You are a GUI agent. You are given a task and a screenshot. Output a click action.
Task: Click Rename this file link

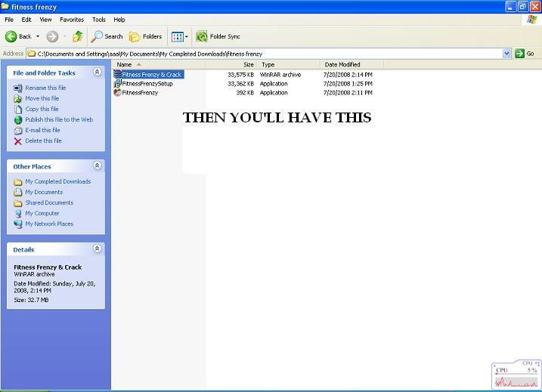coord(45,88)
